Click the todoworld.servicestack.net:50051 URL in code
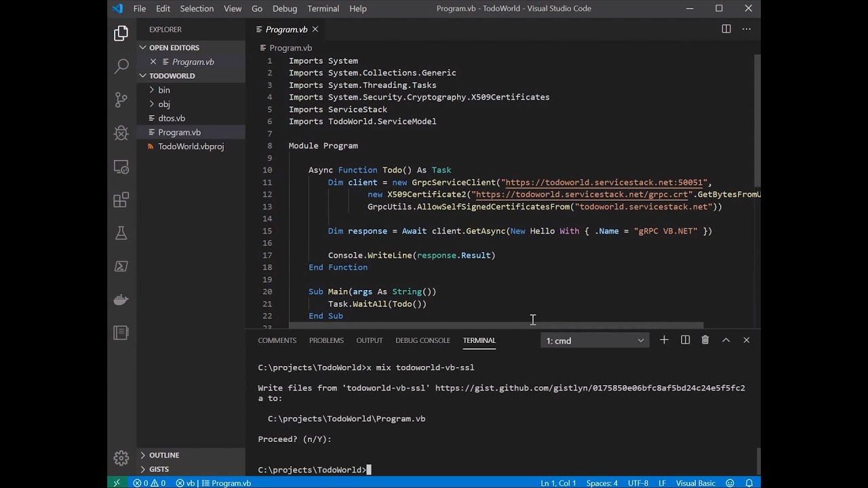 [x=604, y=182]
